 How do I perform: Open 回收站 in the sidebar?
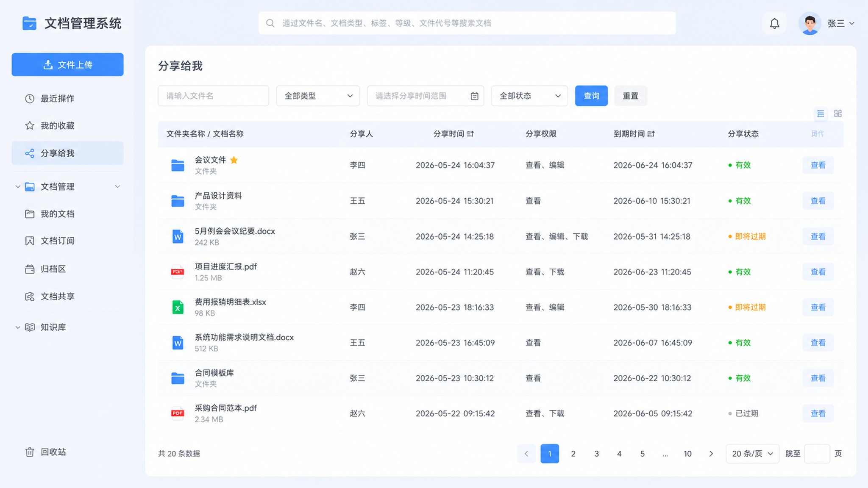(67, 452)
